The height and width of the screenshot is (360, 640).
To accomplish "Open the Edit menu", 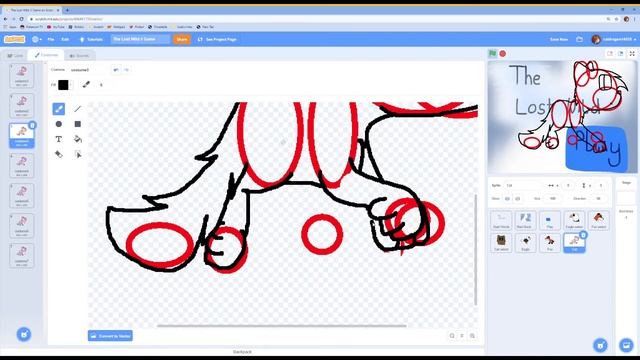I will [65, 39].
